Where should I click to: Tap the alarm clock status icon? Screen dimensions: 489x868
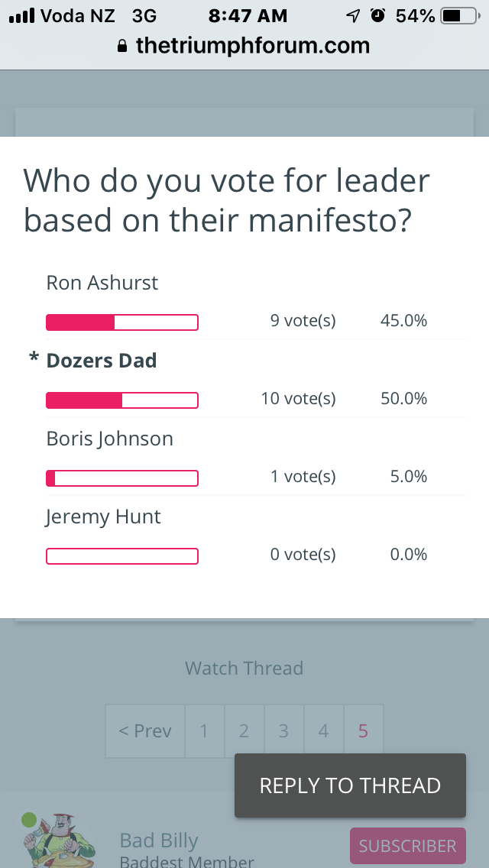pos(377,15)
